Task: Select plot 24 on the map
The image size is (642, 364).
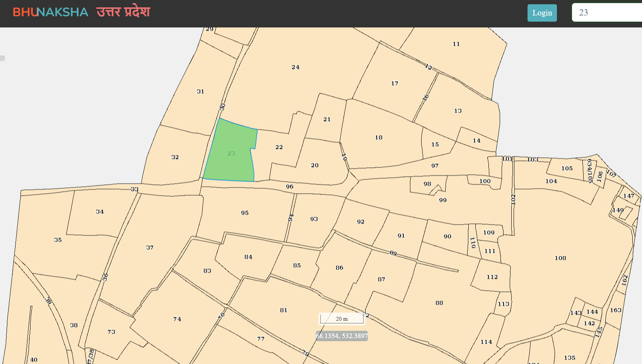Action: [x=295, y=67]
